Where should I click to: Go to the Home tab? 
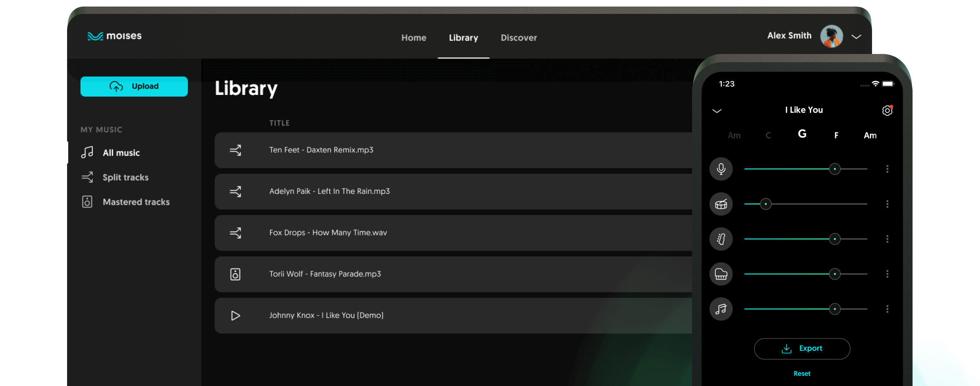click(414, 38)
